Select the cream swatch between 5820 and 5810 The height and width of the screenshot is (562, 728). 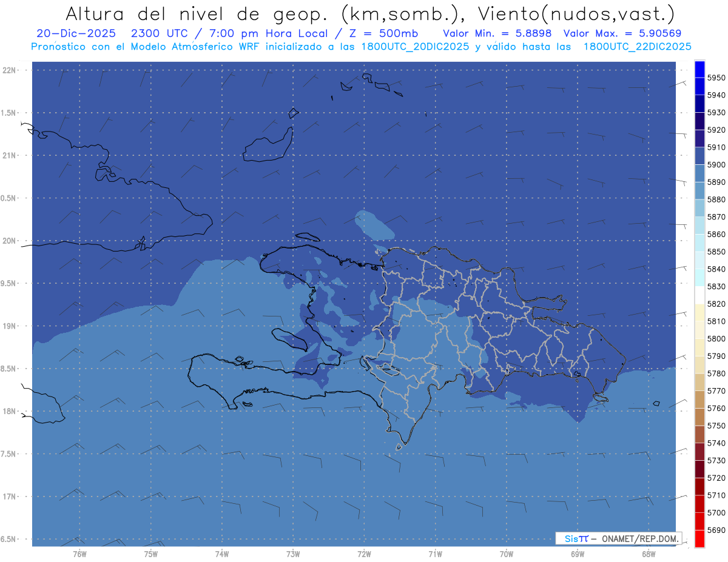pyautogui.click(x=699, y=312)
